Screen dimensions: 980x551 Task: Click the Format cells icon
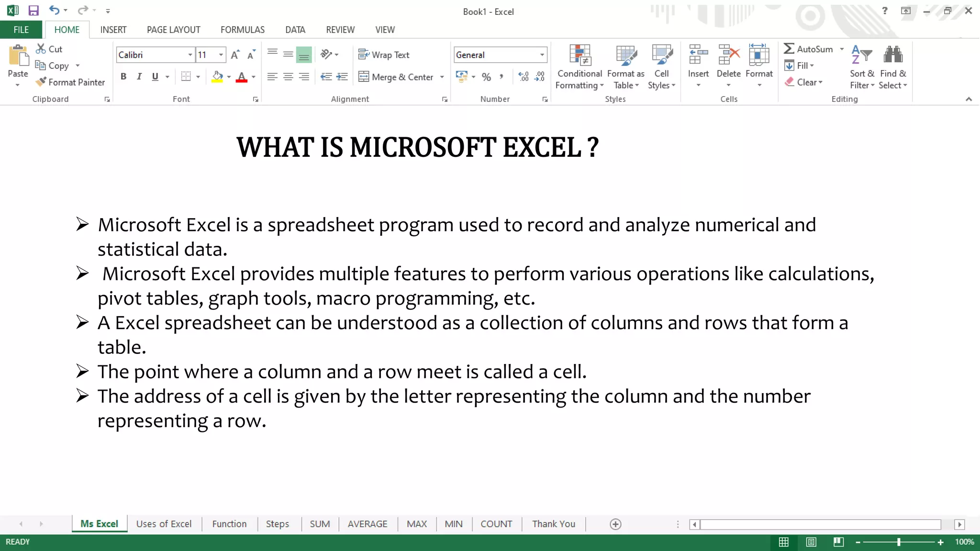click(x=759, y=54)
